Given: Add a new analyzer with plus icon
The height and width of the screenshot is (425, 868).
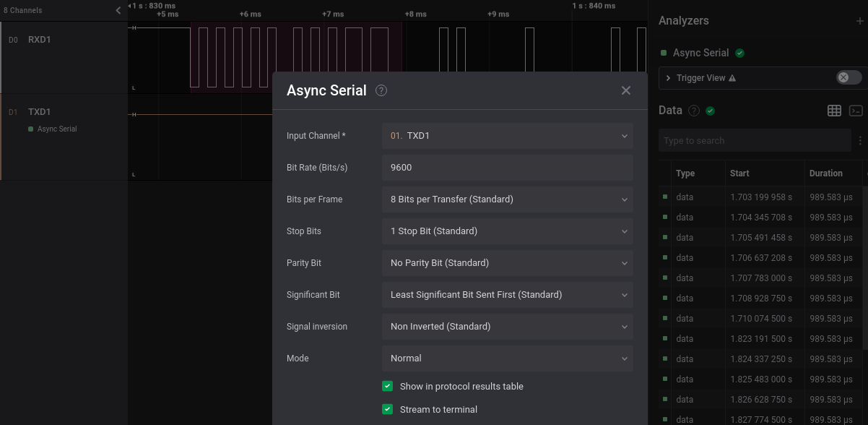Looking at the screenshot, I should (859, 21).
